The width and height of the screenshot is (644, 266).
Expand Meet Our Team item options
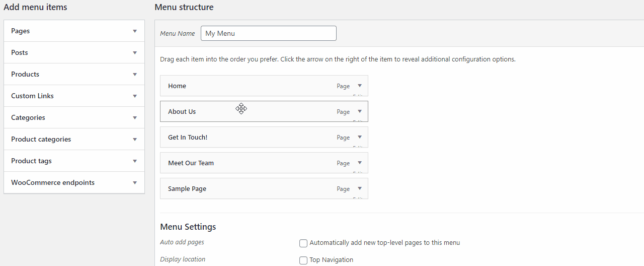[360, 163]
